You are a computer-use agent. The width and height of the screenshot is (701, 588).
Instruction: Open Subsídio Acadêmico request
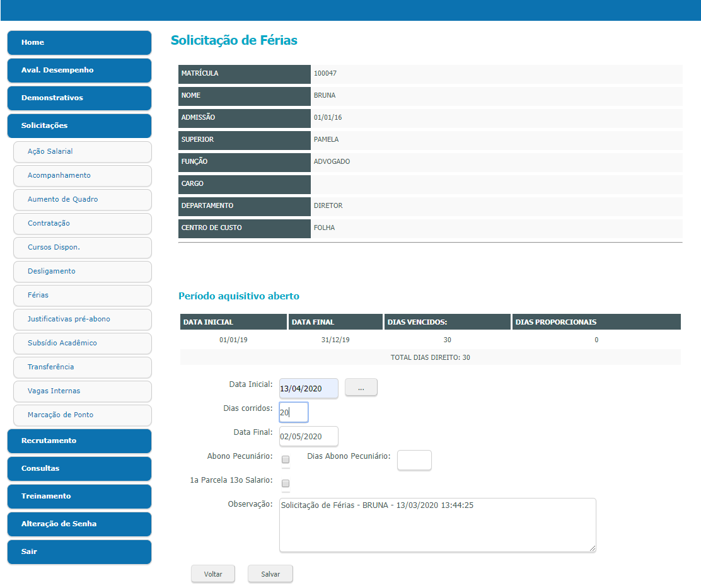tap(82, 343)
